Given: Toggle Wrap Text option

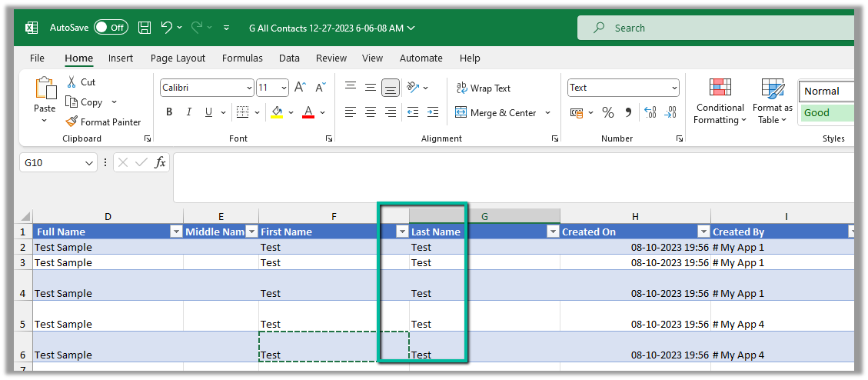Looking at the screenshot, I should click(x=483, y=88).
